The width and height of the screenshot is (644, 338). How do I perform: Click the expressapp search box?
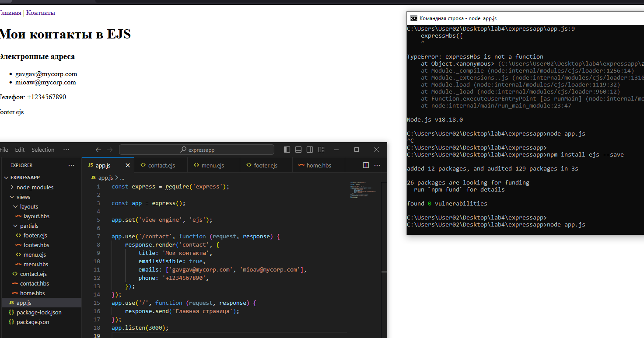click(196, 150)
